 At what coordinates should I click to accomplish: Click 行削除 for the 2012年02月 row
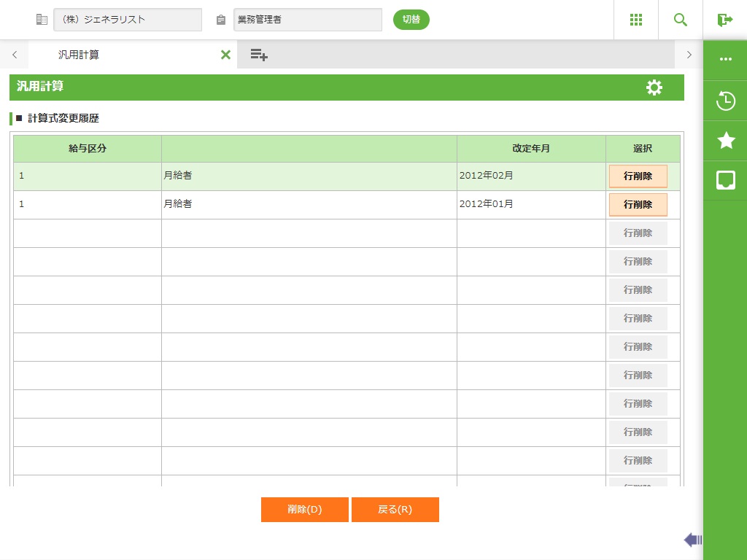tap(638, 176)
